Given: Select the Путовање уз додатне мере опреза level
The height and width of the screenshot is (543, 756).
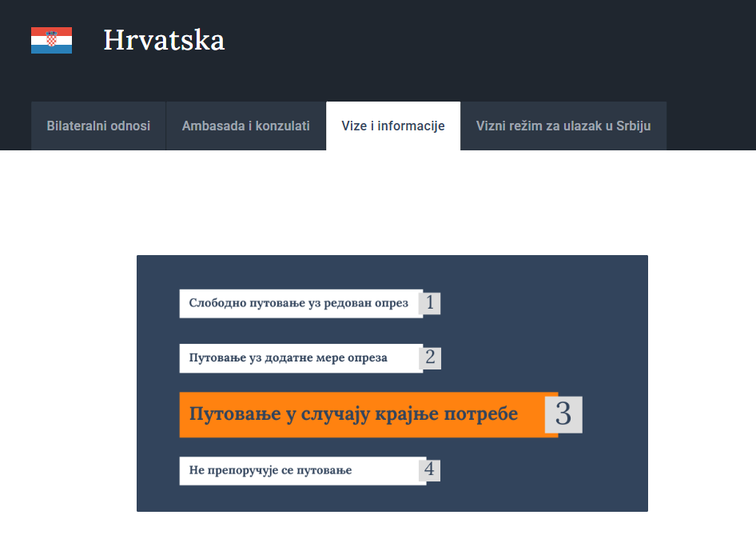Looking at the screenshot, I should [x=300, y=358].
